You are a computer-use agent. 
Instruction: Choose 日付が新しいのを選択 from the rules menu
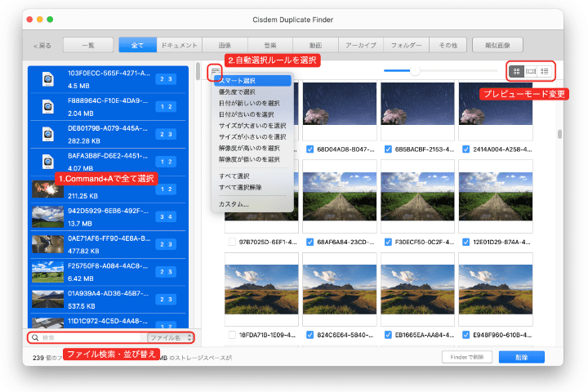pyautogui.click(x=248, y=104)
